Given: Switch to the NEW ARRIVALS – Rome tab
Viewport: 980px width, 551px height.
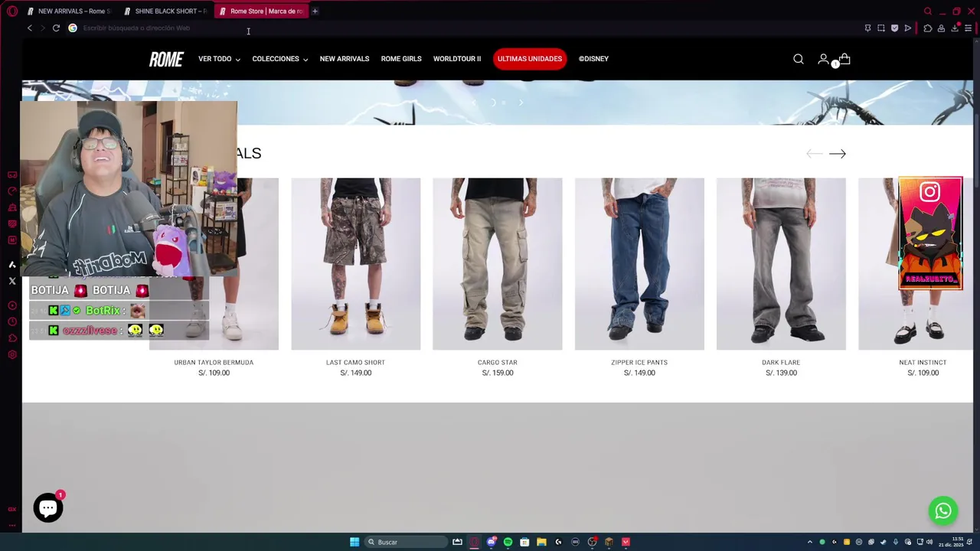Looking at the screenshot, I should click(70, 11).
